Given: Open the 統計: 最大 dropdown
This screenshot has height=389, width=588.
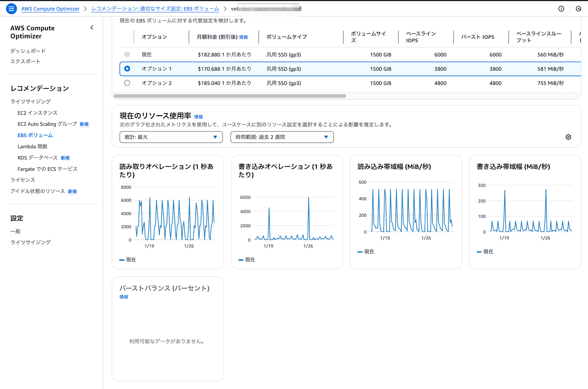Looking at the screenshot, I should coord(171,137).
